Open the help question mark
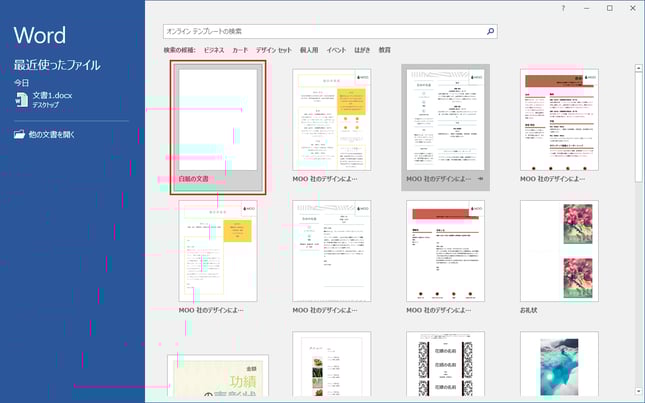645x403 pixels. point(563,8)
